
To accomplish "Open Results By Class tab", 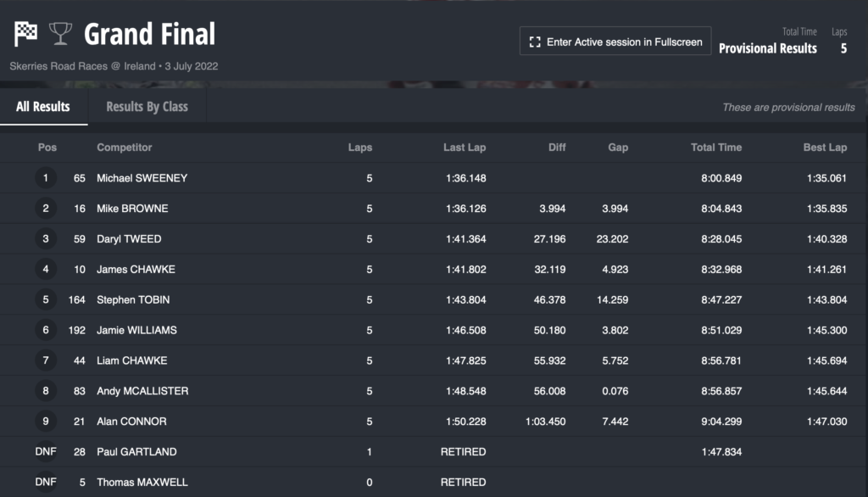I will [147, 106].
